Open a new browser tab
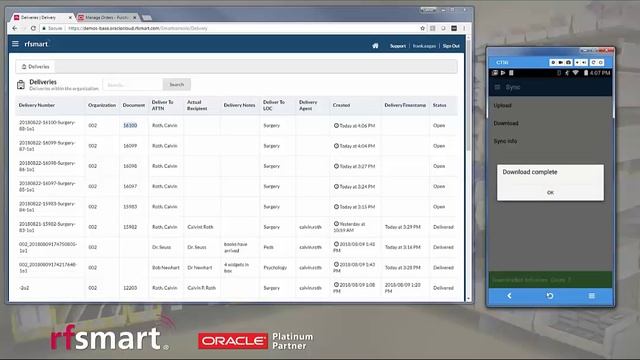Screen dimensions: 640x360 [147, 18]
